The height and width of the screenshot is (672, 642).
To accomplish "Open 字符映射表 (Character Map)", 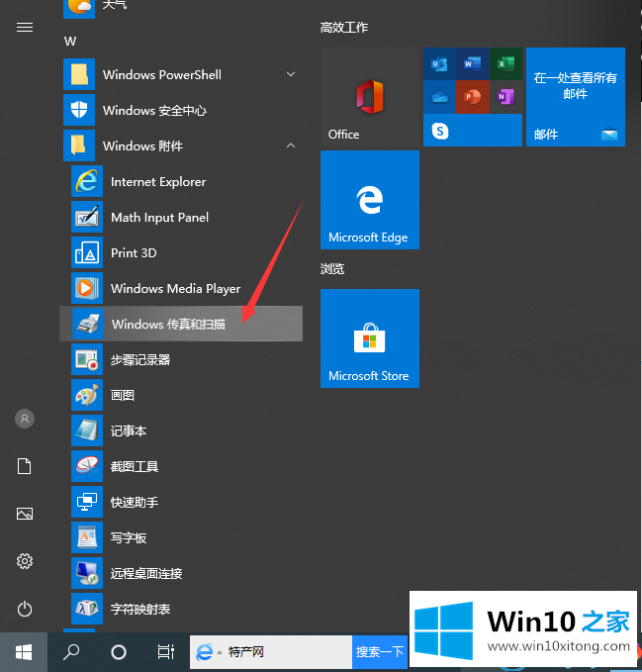I will pyautogui.click(x=181, y=609).
